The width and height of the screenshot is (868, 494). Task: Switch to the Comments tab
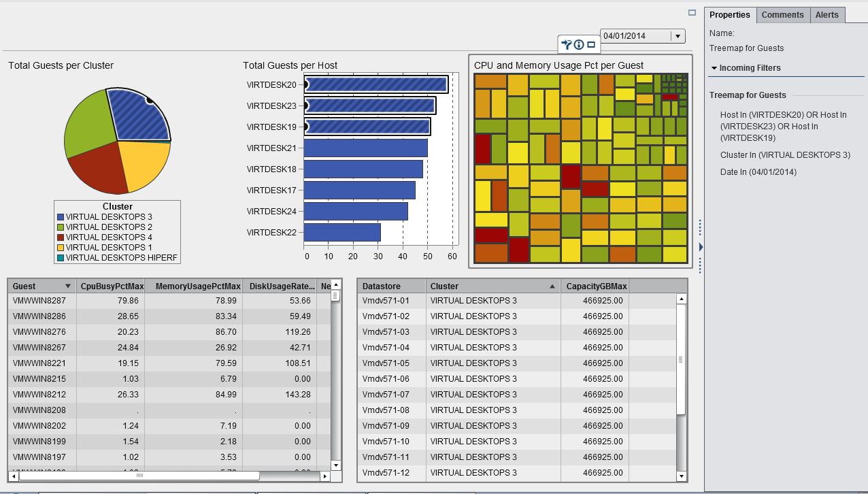(x=782, y=15)
